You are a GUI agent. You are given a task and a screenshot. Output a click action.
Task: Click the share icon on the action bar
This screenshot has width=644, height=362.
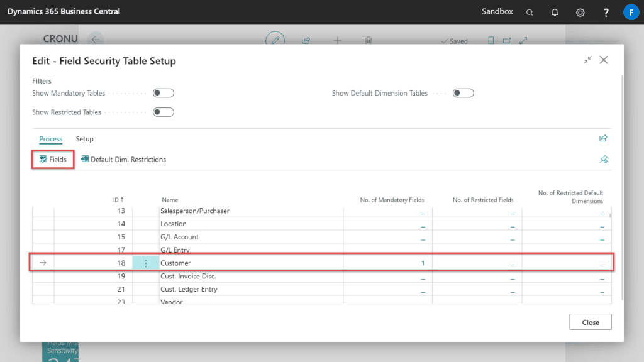pos(603,138)
